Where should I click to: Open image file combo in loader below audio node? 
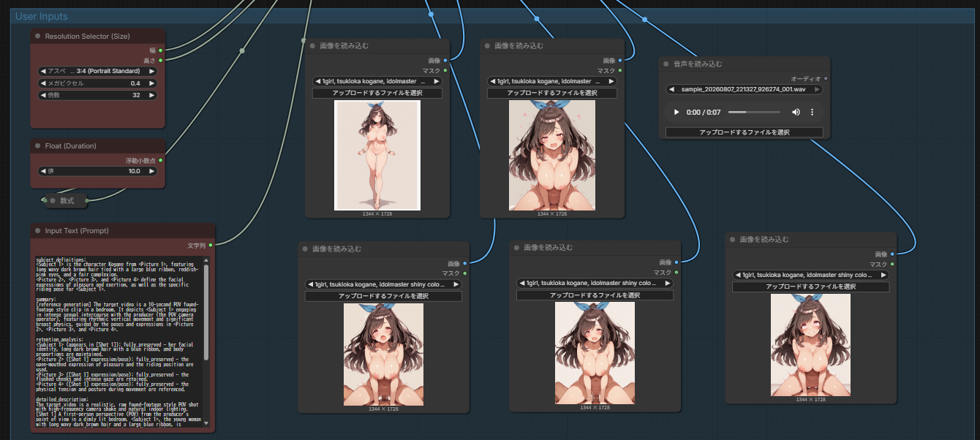pos(811,275)
